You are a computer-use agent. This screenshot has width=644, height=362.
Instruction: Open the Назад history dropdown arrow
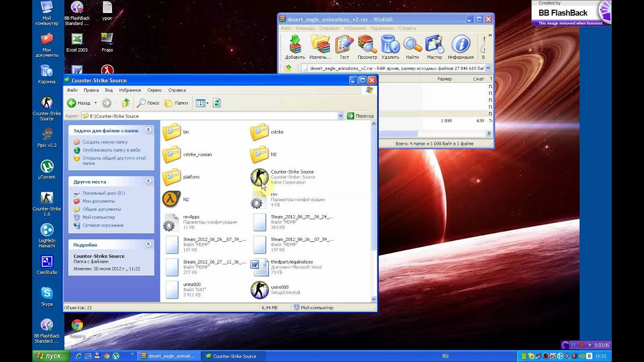pyautogui.click(x=95, y=103)
